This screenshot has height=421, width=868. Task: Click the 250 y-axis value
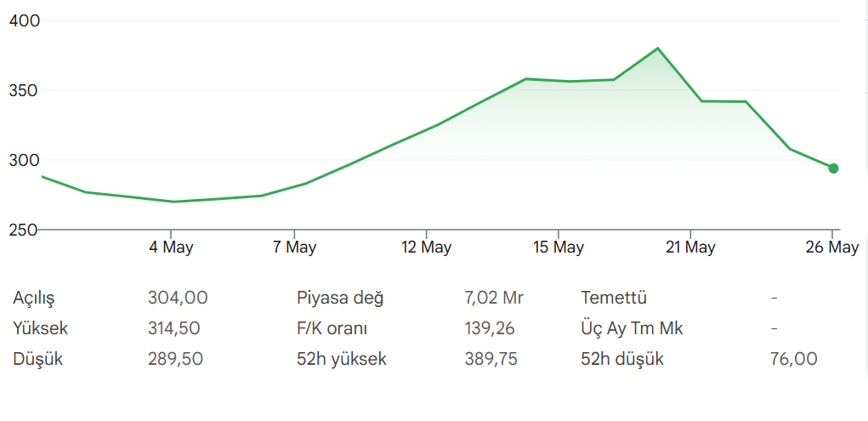25,230
